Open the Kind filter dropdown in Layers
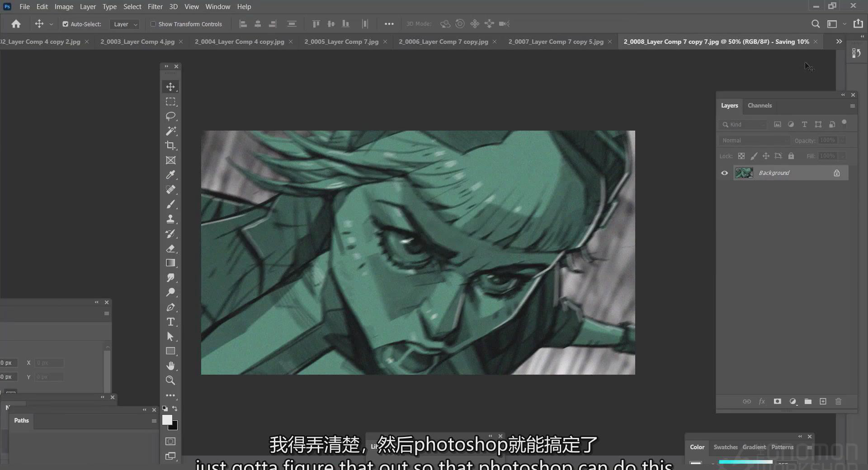 point(744,124)
